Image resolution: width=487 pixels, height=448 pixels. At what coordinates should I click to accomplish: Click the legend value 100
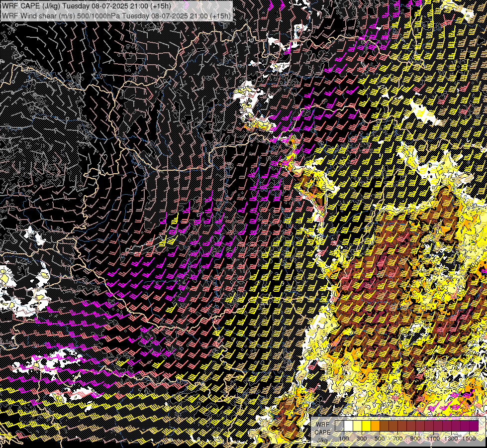click(x=344, y=439)
